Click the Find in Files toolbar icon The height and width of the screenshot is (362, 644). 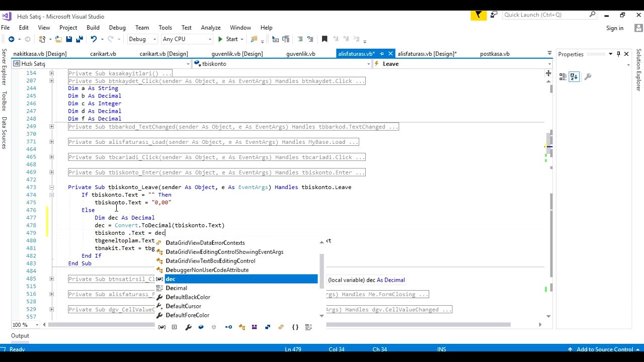pos(254,39)
